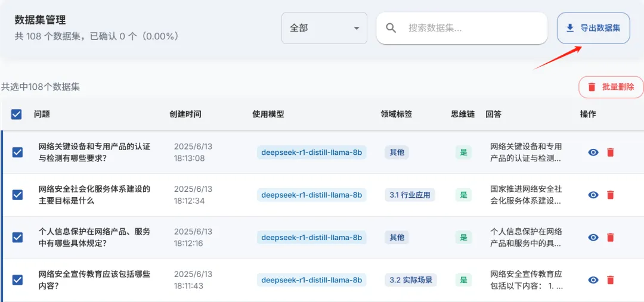Click the 使用模型 column header
The height and width of the screenshot is (302, 644).
[x=268, y=114]
